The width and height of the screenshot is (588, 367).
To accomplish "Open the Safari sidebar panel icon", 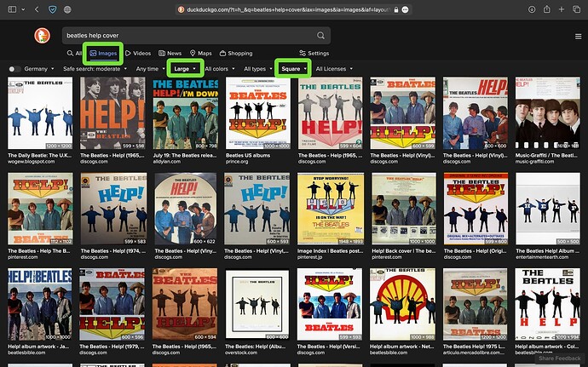I will pos(13,9).
